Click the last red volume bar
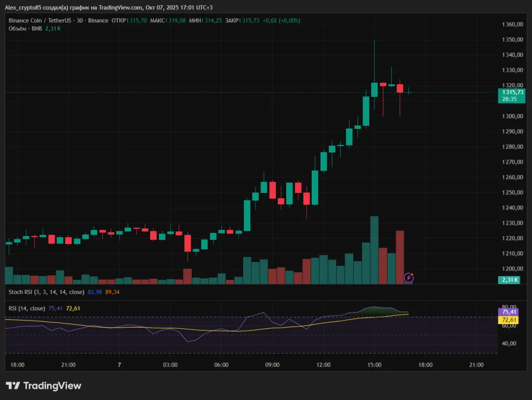Image resolution: width=532 pixels, height=400 pixels. (400, 257)
